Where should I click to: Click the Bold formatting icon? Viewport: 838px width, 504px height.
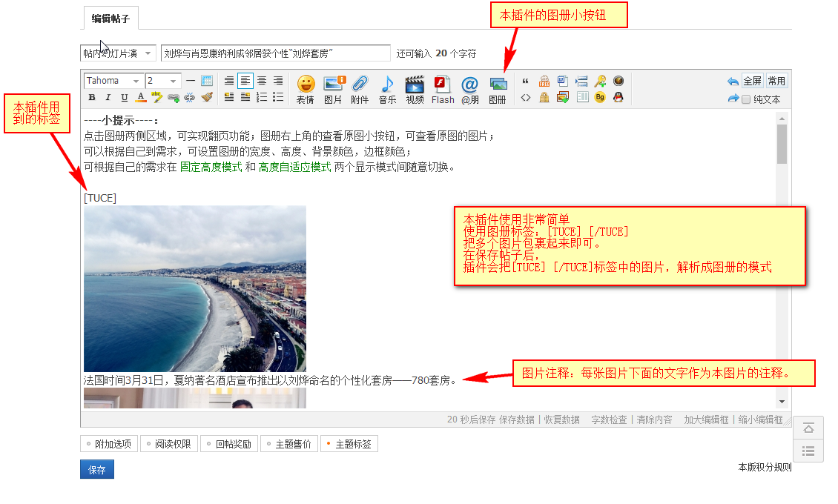pos(92,97)
